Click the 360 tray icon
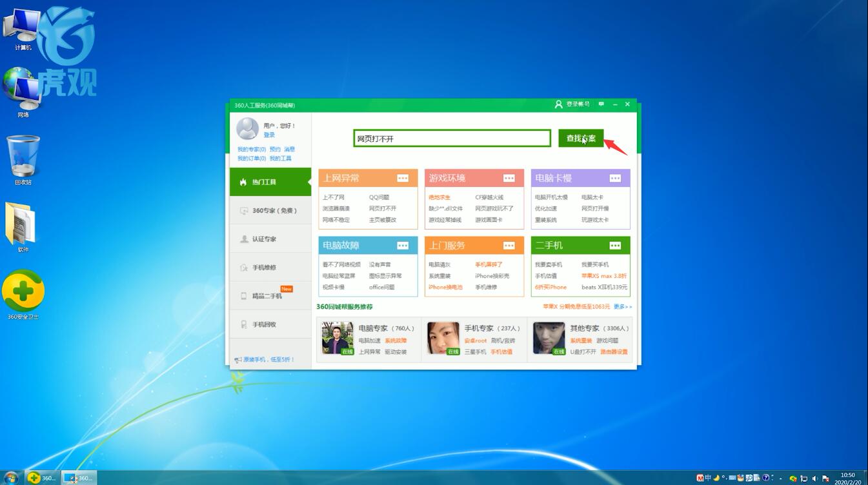This screenshot has height=485, width=868. 793,479
